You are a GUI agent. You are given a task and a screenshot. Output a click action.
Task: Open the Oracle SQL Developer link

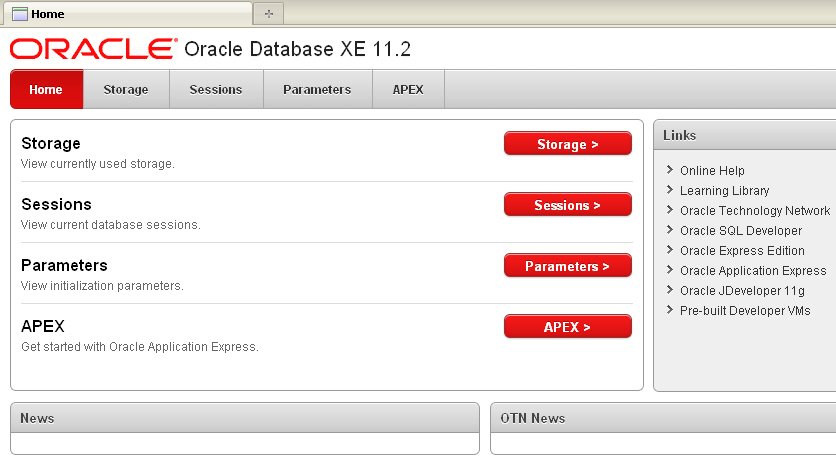coord(741,231)
